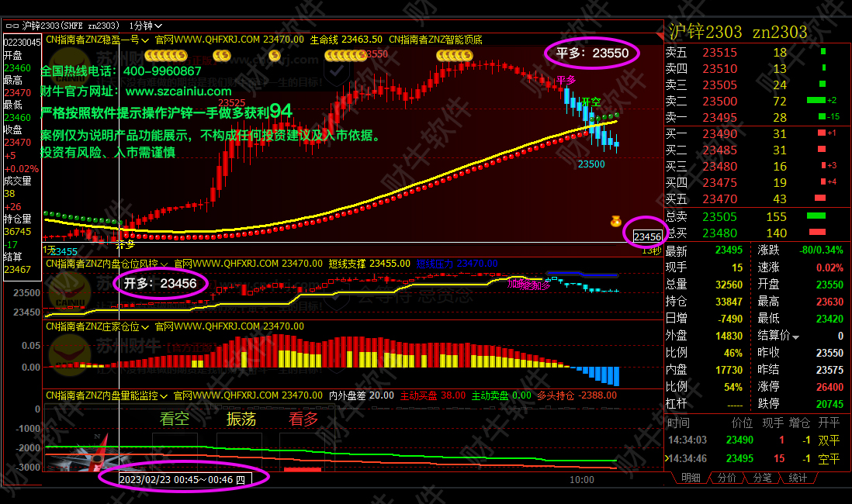Click the 最新 value 23495
The height and width of the screenshot is (504, 852).
tap(729, 250)
